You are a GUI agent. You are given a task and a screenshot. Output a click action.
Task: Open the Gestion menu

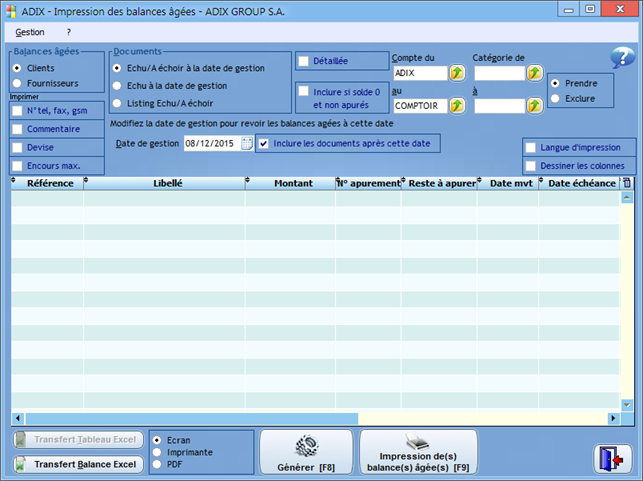(30, 32)
